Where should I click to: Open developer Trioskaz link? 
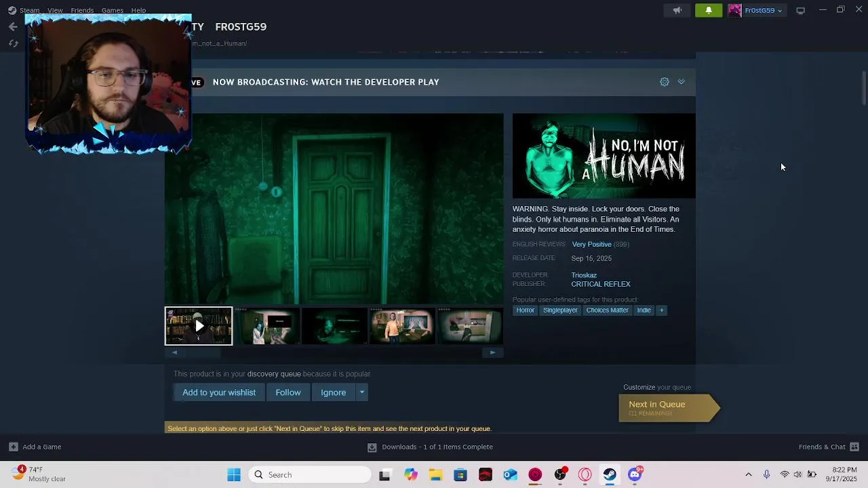(x=584, y=275)
